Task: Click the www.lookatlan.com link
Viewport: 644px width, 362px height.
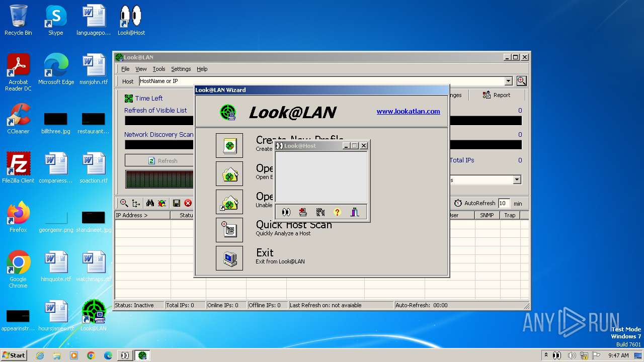Action: coord(408,112)
